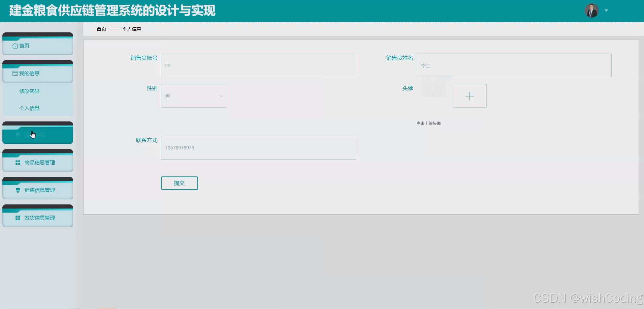Viewport: 644px width, 309px height.
Task: Click the 发货信息管理 grid icon
Action: [x=18, y=218]
